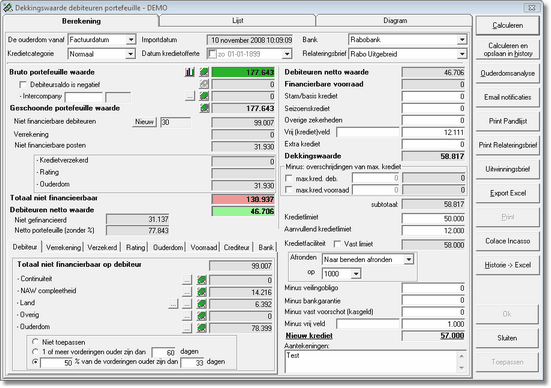Screen dimensions: 551x388
Task: Click green icon in NAW compleetheid row
Action: pos(201,292)
